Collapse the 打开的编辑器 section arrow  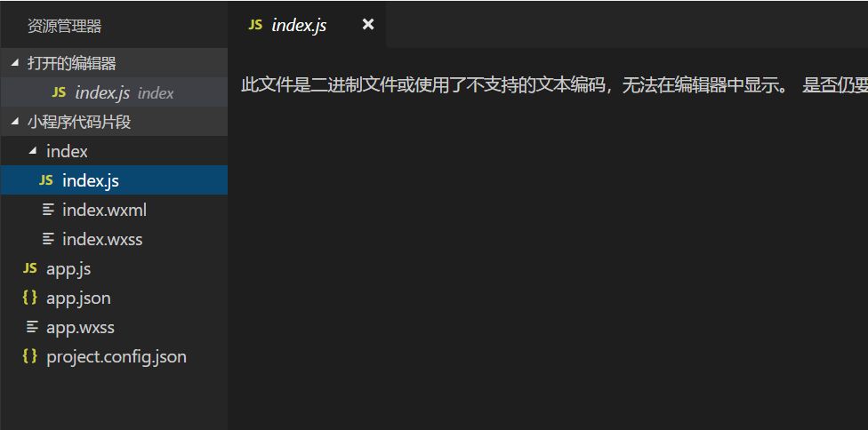click(x=15, y=63)
